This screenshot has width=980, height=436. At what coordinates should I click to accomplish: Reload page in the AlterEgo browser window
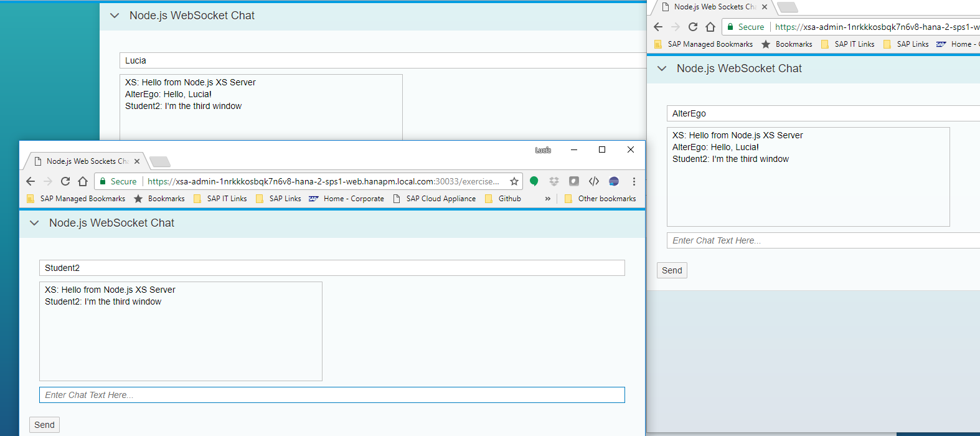693,27
